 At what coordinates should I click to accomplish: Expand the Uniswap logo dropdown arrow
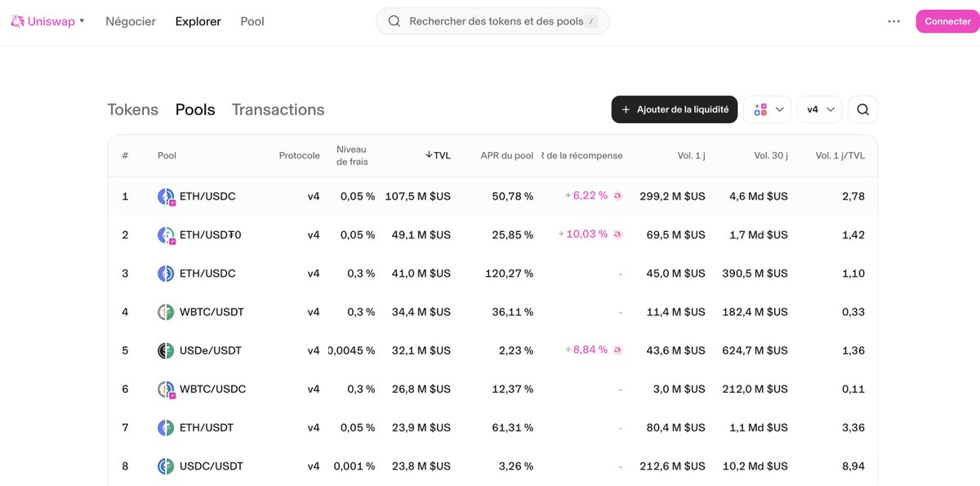[82, 21]
